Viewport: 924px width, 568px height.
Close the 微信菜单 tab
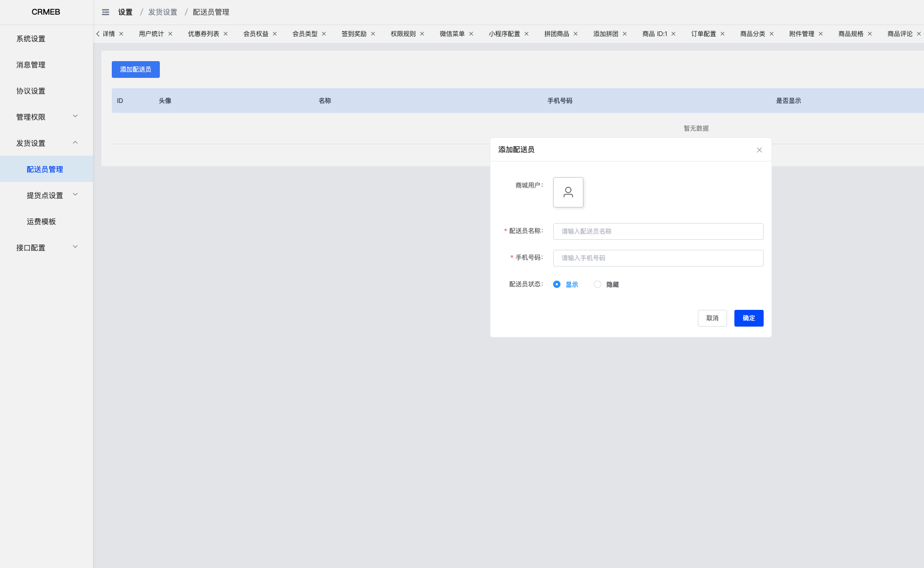point(471,33)
